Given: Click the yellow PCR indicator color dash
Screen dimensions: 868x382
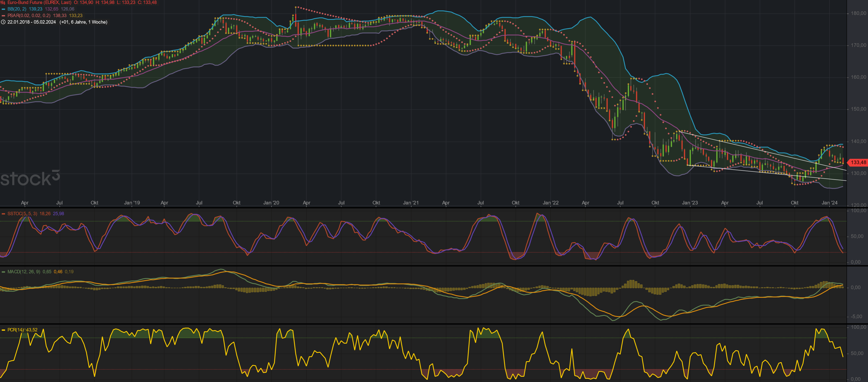Looking at the screenshot, I should coord(3,330).
